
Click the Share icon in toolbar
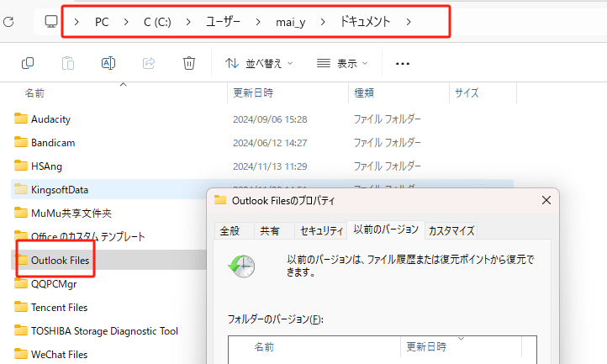(x=149, y=63)
